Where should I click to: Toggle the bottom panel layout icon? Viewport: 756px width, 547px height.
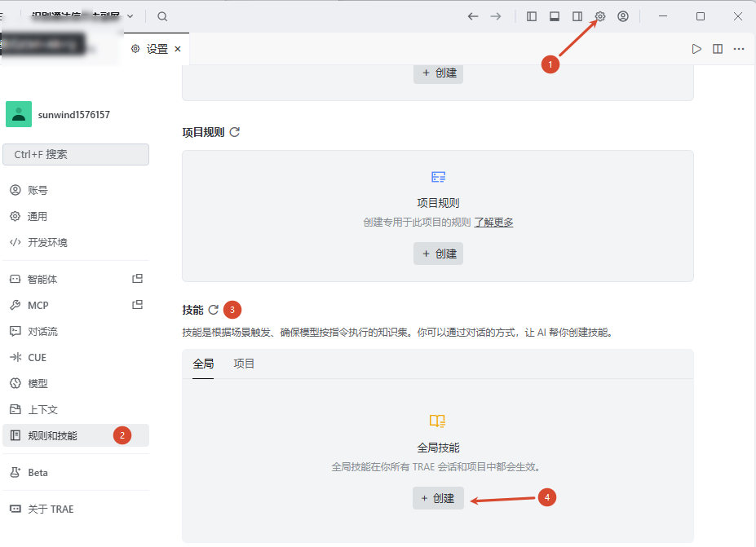click(555, 16)
